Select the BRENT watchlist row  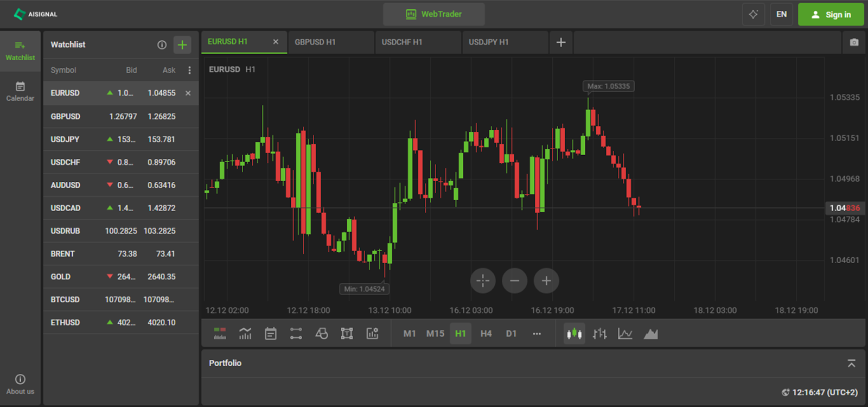(x=121, y=254)
